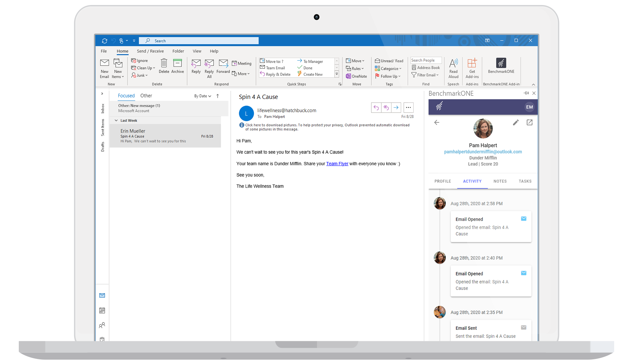
Task: Click the ribbon Reply button
Action: pyautogui.click(x=196, y=66)
